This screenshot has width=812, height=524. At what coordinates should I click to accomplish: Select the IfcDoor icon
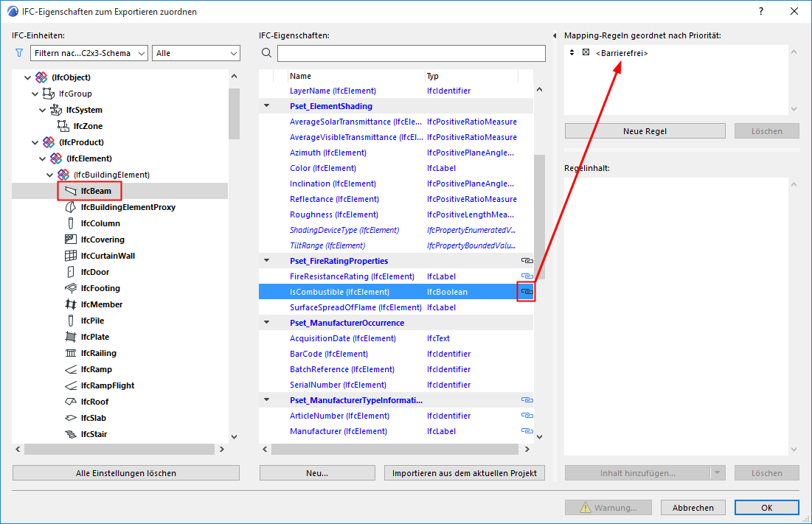point(70,271)
